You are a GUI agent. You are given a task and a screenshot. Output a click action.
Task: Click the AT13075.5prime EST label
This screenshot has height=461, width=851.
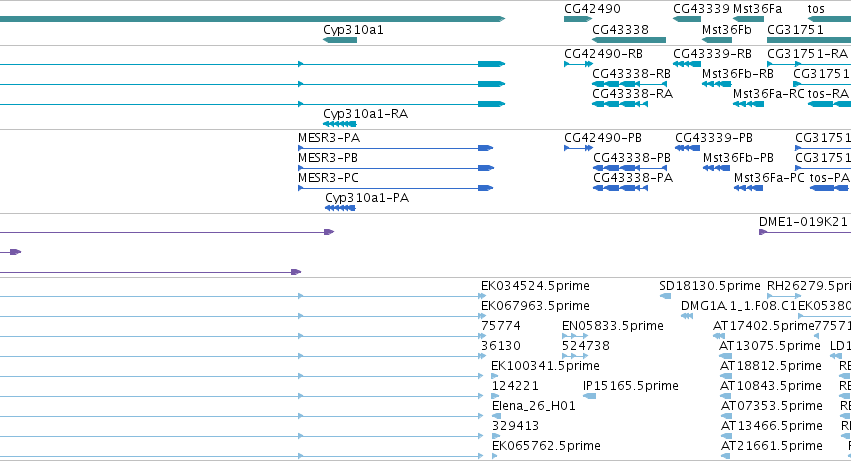(x=770, y=346)
